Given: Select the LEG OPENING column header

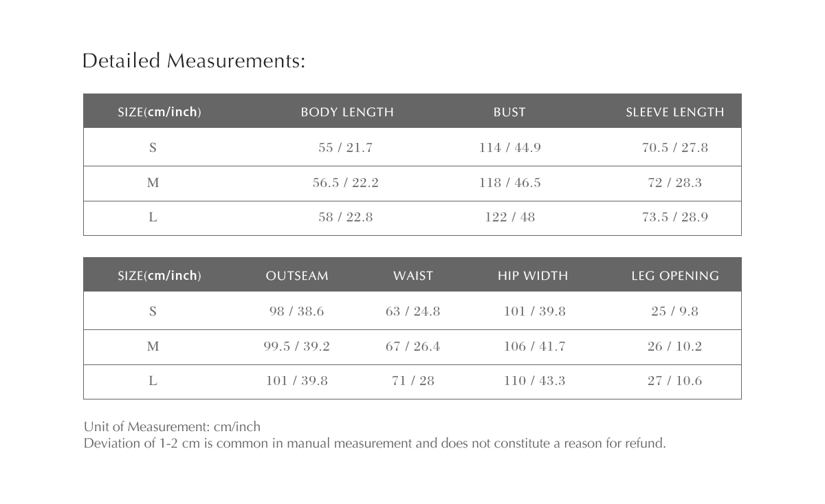Looking at the screenshot, I should (x=675, y=276).
